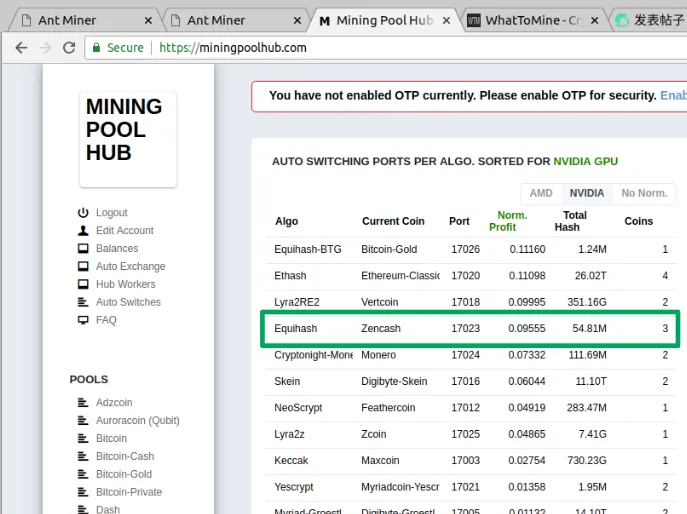Click the Ethereum-Classic coin cell
687x514 pixels.
coord(400,276)
